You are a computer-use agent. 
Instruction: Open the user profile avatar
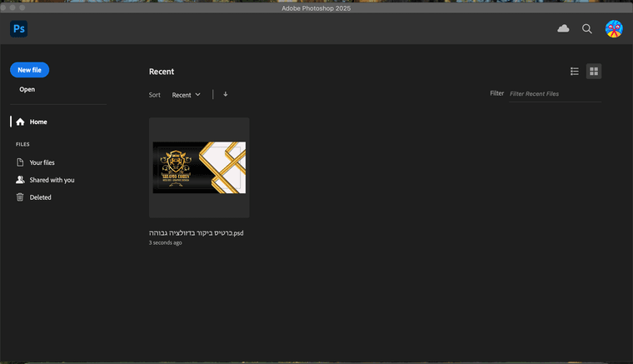click(614, 28)
